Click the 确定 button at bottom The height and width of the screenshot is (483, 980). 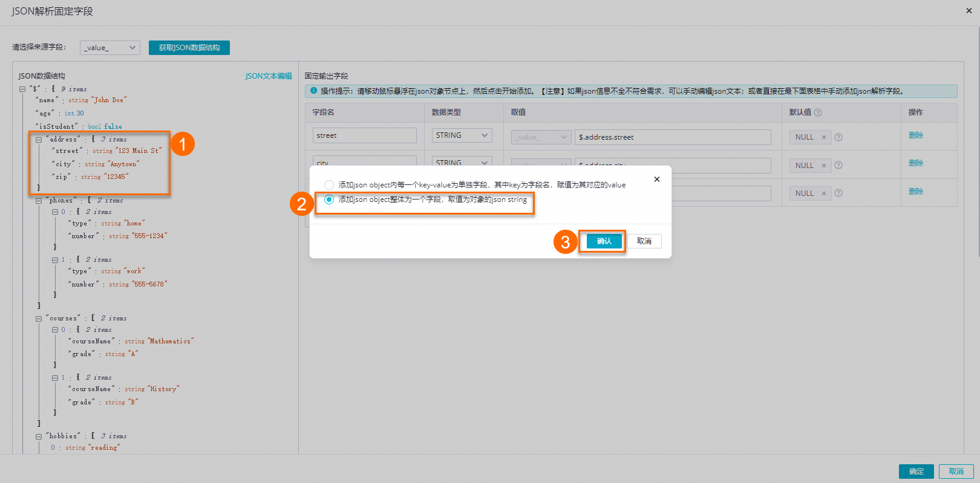click(916, 472)
